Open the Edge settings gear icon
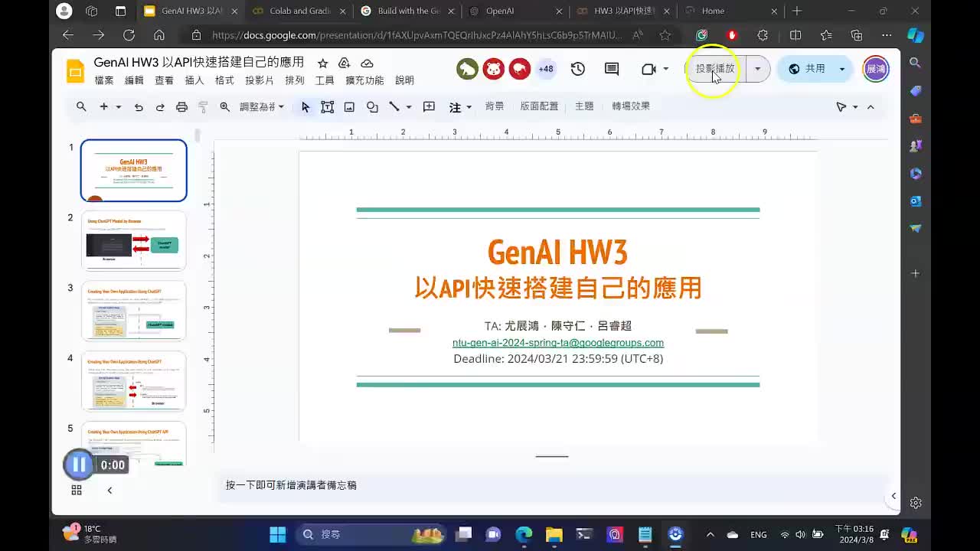 coord(916,503)
